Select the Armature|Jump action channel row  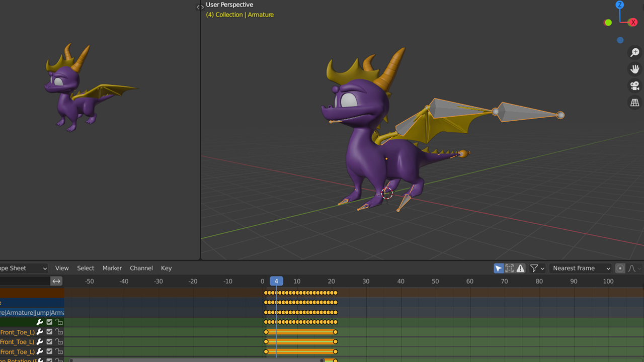pyautogui.click(x=32, y=312)
